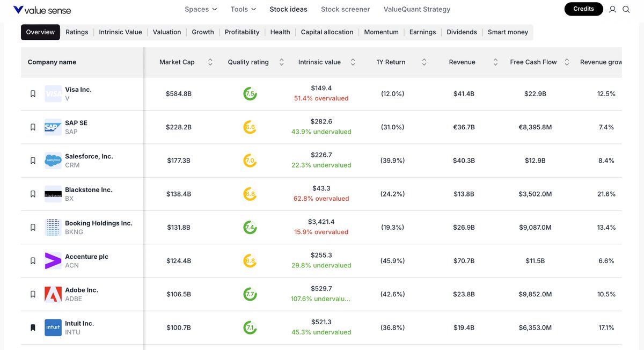Sort by Free Cash Flow column arrows

(567, 62)
